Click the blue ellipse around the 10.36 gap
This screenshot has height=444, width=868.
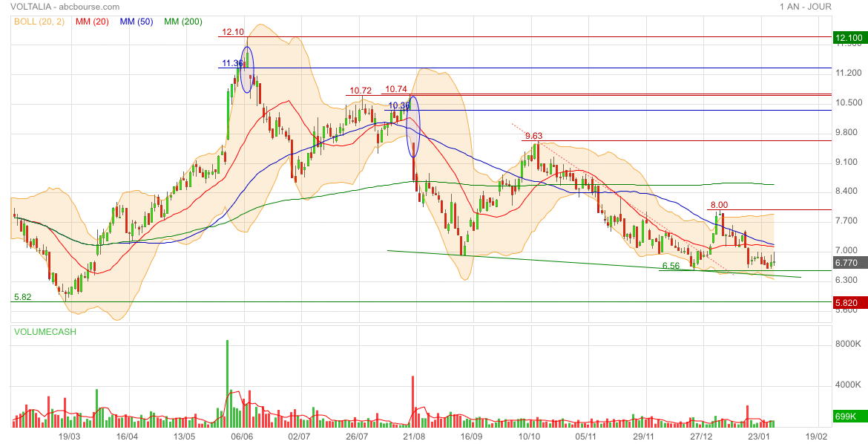tap(413, 127)
